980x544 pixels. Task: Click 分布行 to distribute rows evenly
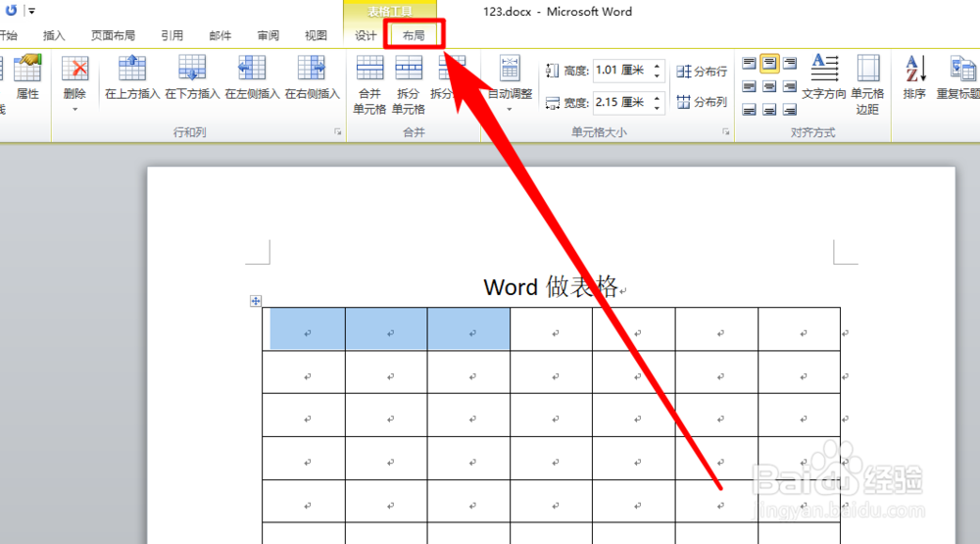click(702, 72)
